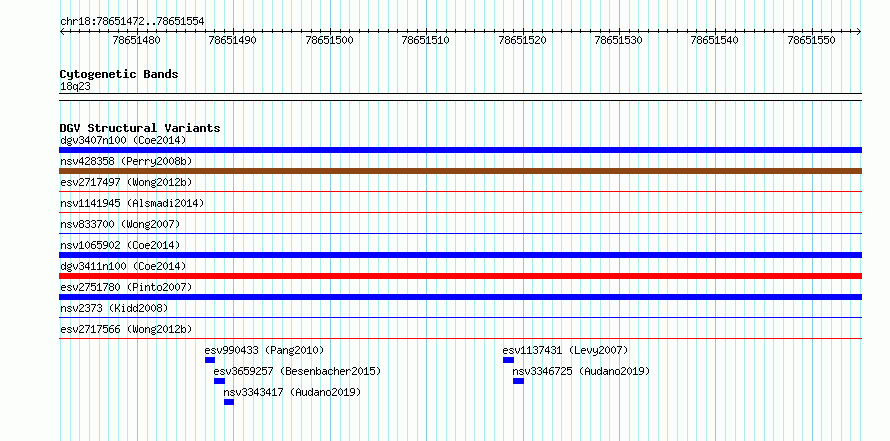
Task: Open esv990433 (Pang2010) variant label
Action: point(265,350)
